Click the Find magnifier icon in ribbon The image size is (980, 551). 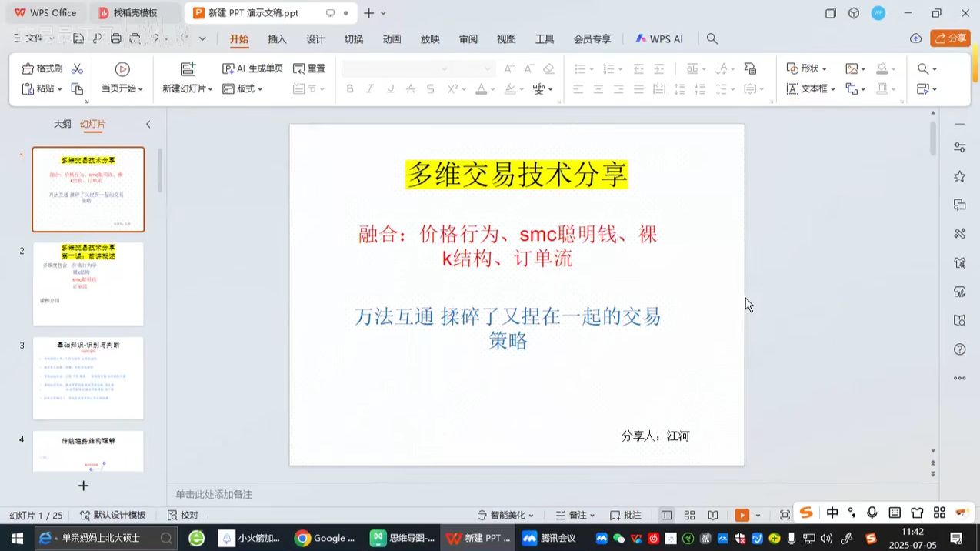coord(923,68)
